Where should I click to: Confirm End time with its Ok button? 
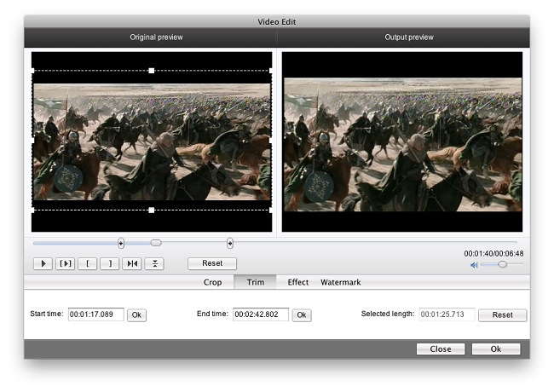click(302, 315)
